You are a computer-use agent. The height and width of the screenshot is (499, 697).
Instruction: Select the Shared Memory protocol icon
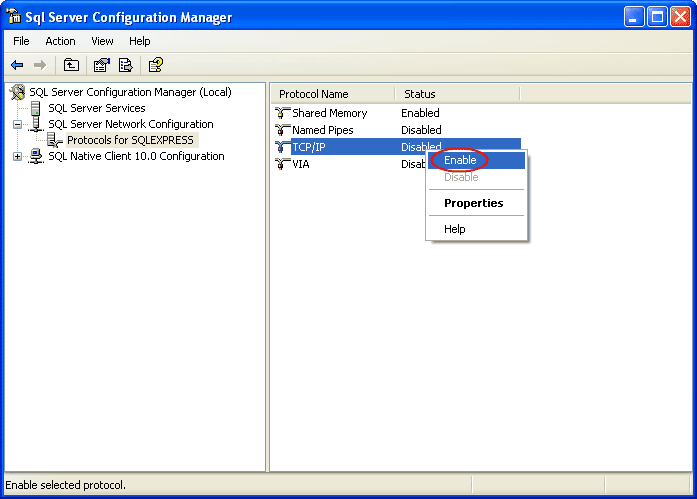pos(282,113)
